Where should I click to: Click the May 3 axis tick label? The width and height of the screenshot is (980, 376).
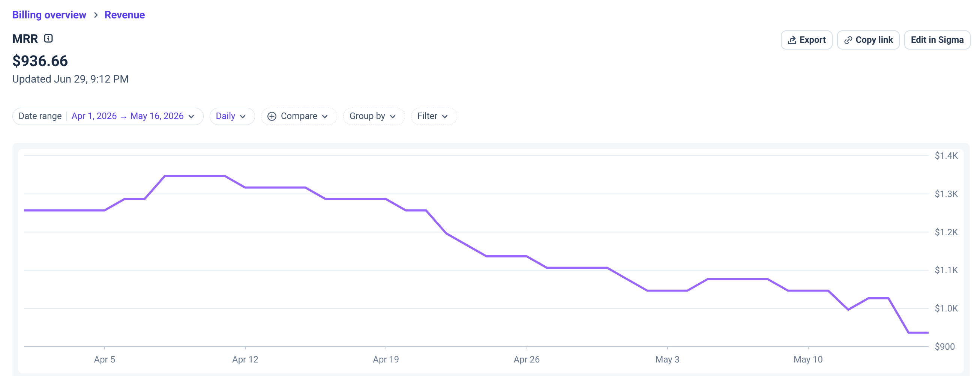pyautogui.click(x=667, y=359)
